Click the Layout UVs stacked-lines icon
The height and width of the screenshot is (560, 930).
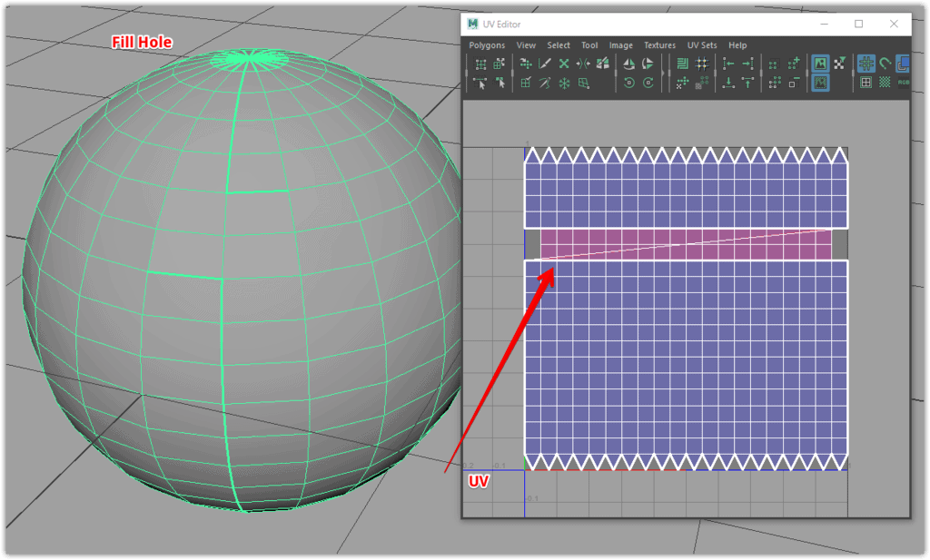point(682,64)
